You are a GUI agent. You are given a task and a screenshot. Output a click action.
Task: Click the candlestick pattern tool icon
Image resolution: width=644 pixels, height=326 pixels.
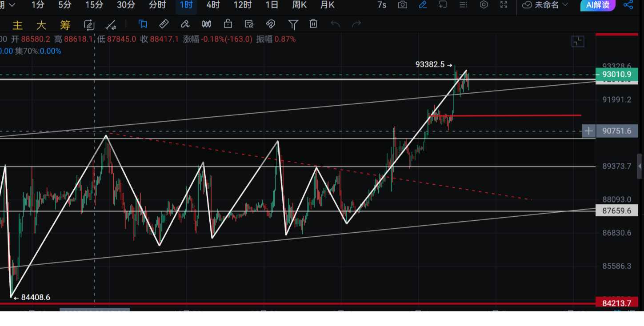(207, 24)
